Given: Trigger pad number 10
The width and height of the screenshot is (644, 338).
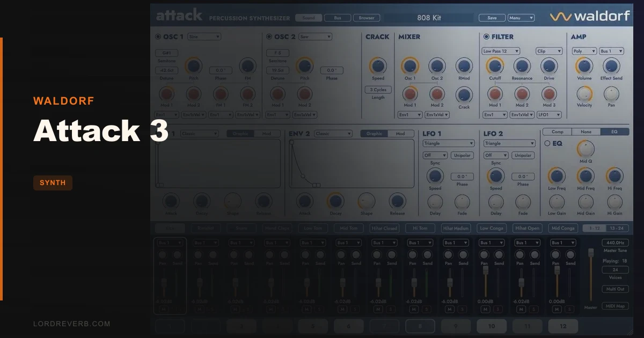Looking at the screenshot, I should tap(492, 326).
